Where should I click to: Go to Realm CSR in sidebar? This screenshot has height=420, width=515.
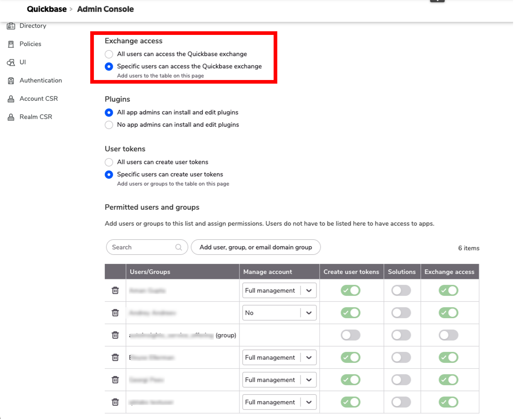click(x=36, y=117)
